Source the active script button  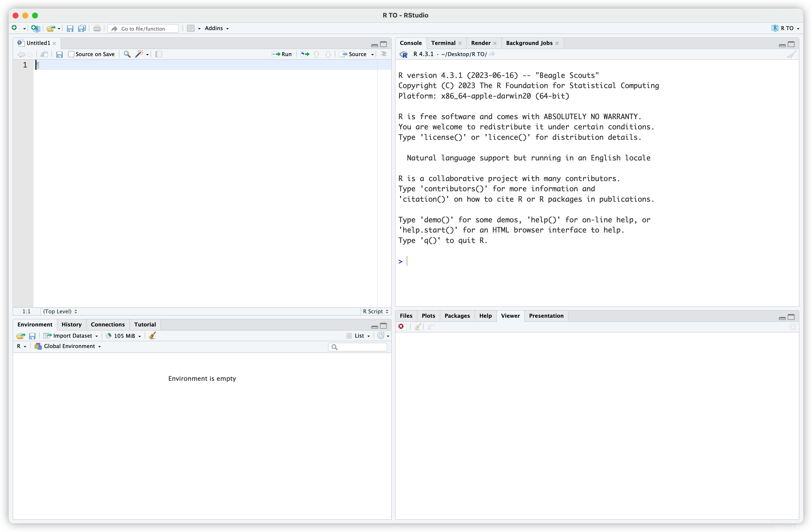coord(353,54)
